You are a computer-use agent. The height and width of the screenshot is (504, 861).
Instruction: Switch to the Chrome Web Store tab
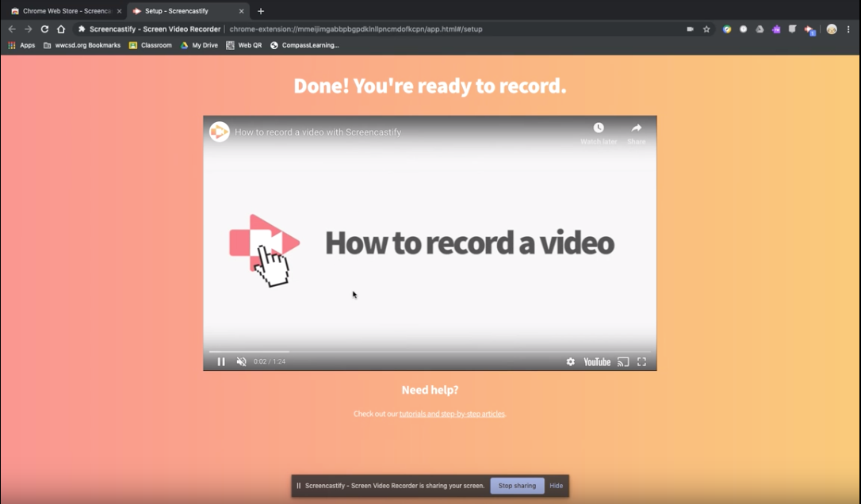point(62,11)
